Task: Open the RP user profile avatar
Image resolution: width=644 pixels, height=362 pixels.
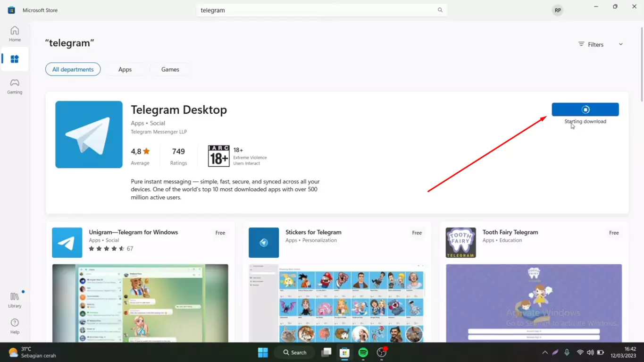Action: [x=558, y=10]
